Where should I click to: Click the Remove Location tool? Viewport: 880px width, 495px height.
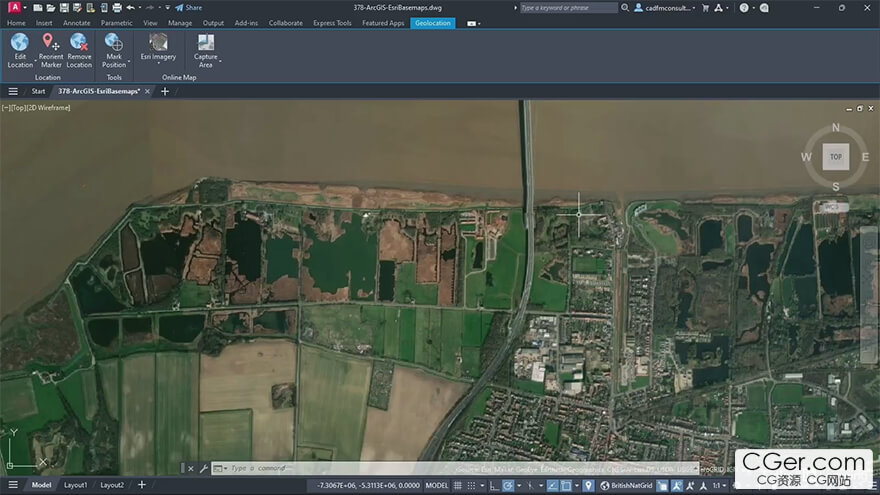click(x=79, y=51)
